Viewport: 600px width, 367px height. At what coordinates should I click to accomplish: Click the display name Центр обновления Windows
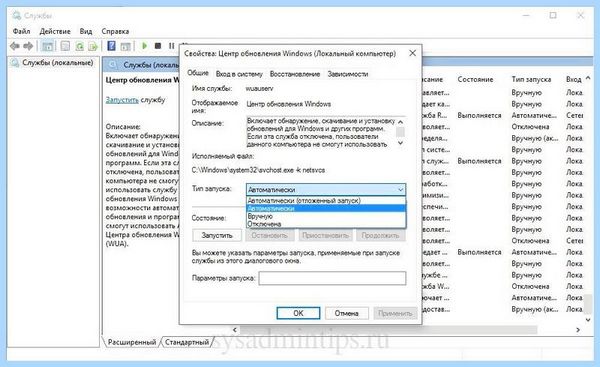click(x=289, y=104)
